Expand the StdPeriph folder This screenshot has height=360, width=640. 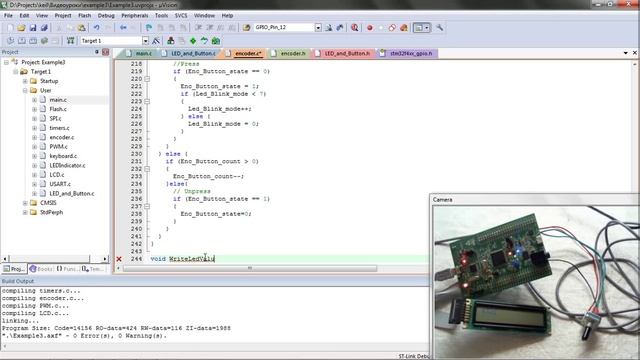click(x=25, y=212)
